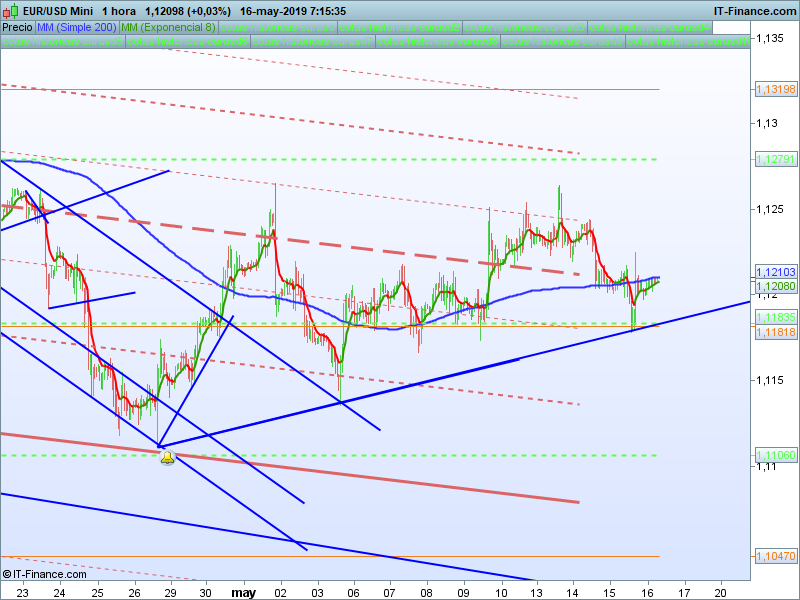Click the candlestick chart icon in title bar

pyautogui.click(x=11, y=11)
